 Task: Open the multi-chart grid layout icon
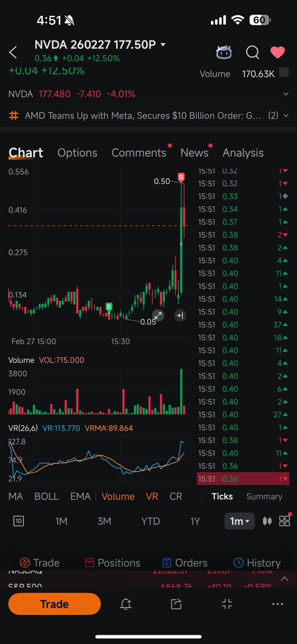click(285, 521)
